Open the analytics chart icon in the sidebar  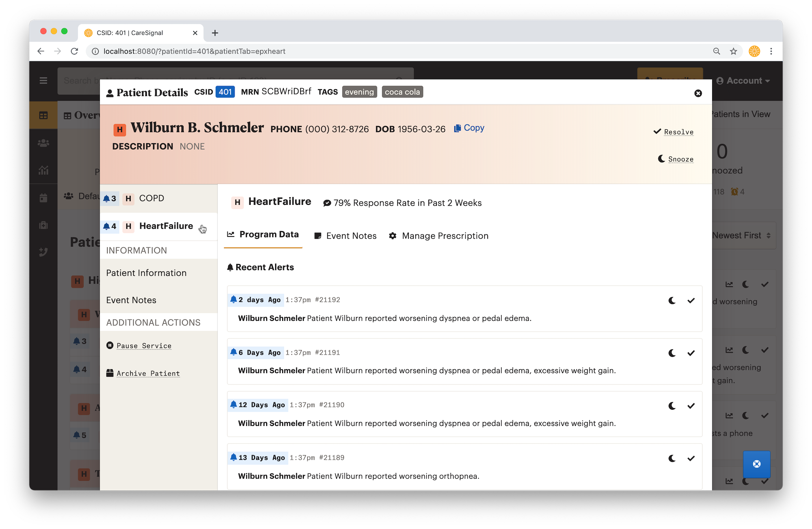(43, 170)
